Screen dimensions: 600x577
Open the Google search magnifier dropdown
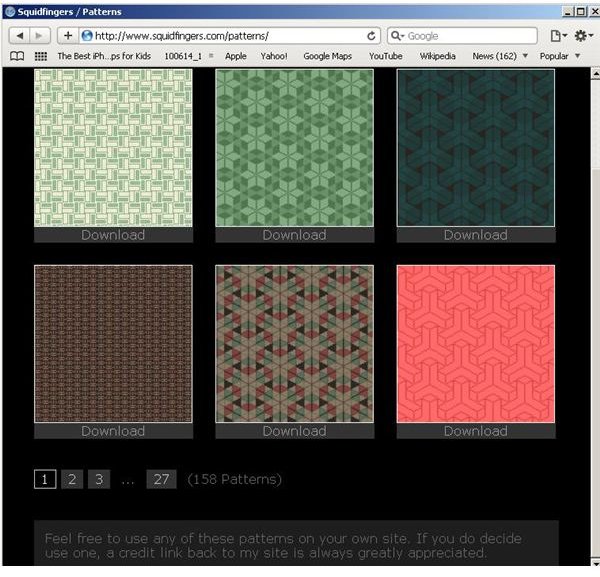[398, 36]
